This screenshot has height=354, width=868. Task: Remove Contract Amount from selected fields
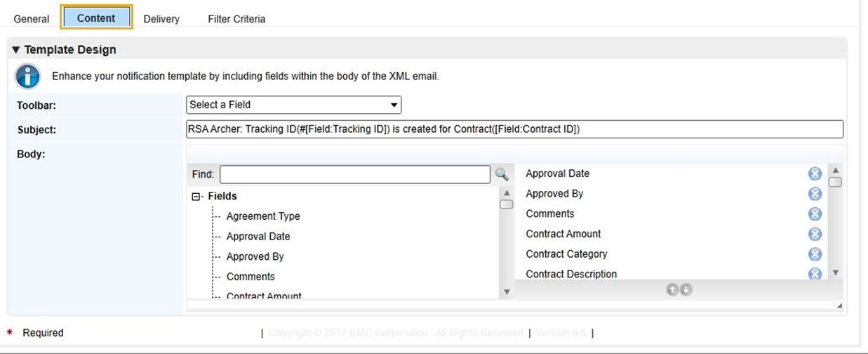coord(815,234)
